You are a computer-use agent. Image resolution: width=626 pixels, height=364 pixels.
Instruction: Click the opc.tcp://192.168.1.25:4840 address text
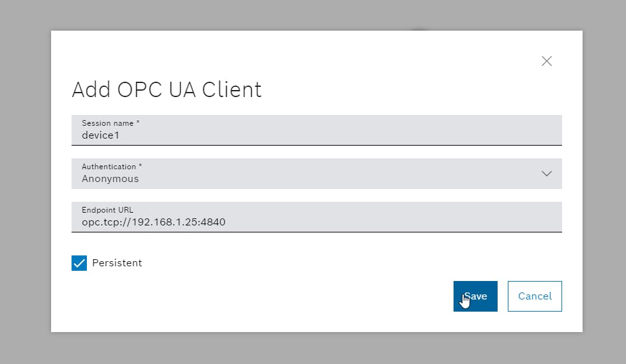pyautogui.click(x=154, y=222)
